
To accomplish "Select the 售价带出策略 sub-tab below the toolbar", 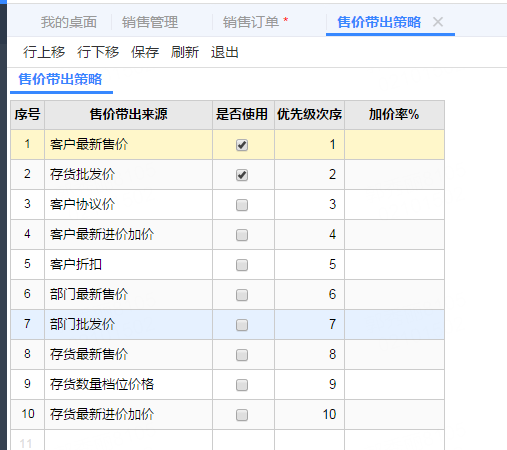I will (x=60, y=79).
